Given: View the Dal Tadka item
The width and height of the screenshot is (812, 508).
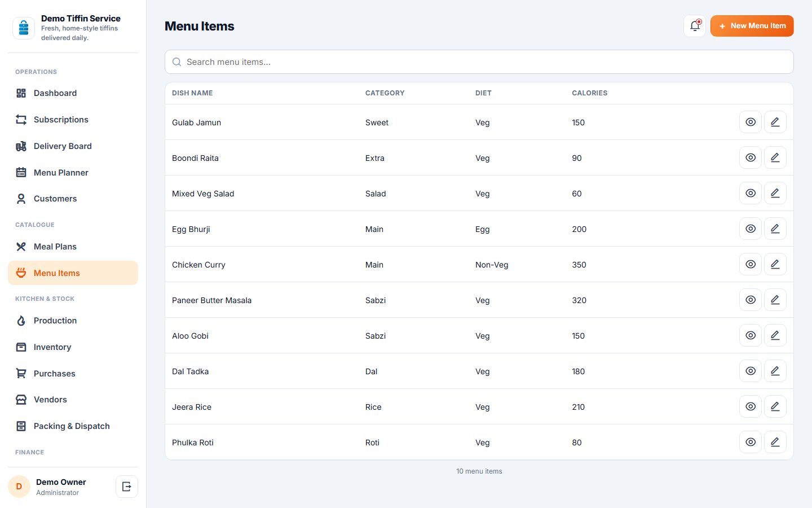Looking at the screenshot, I should click(751, 371).
